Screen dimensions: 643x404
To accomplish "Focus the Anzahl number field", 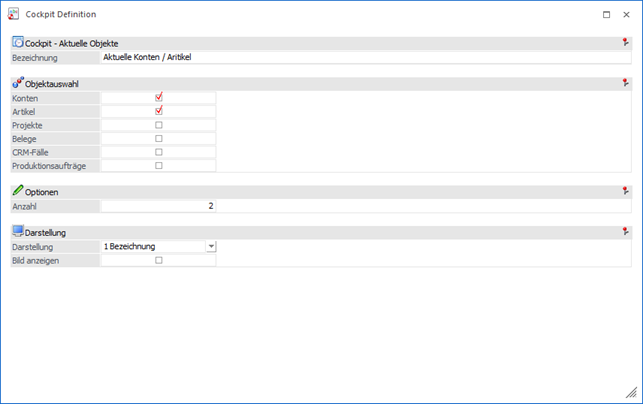I will tap(158, 206).
